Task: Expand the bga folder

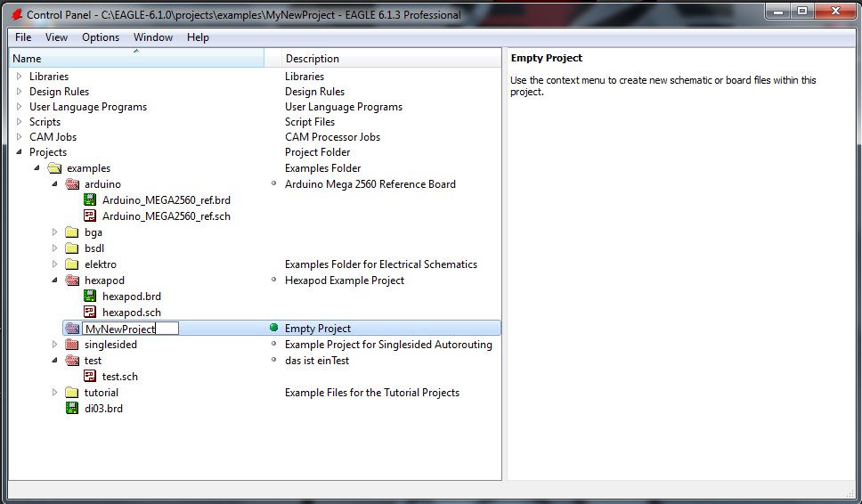Action: (55, 232)
